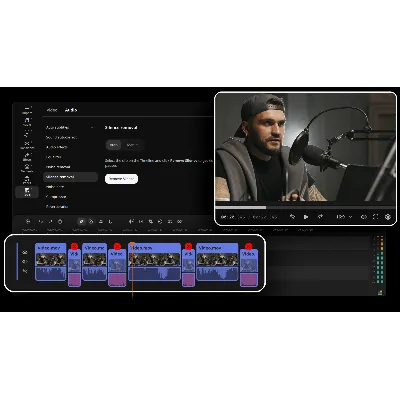
Task: Open the preview settings gear icon
Action: tap(388, 217)
